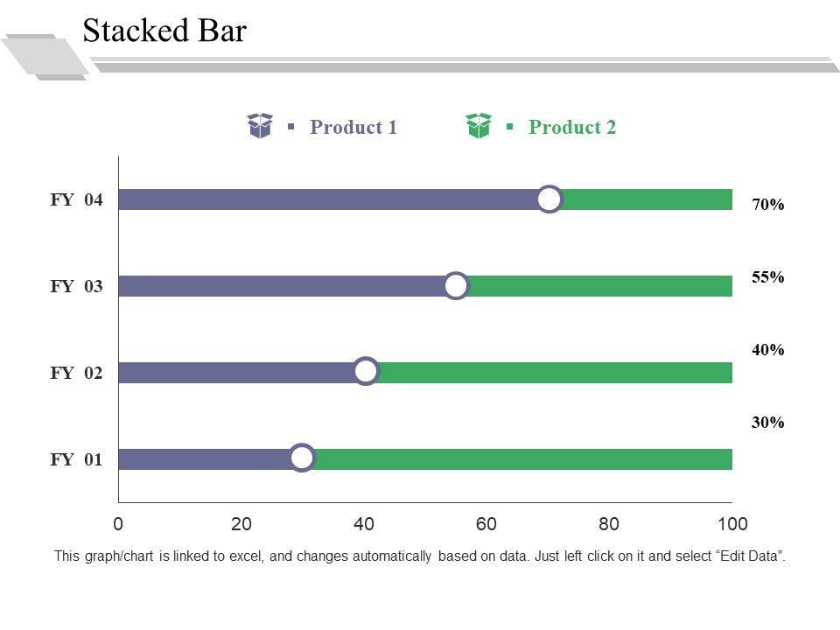This screenshot has width=840, height=630.
Task: Click the FY 02 circle marker
Action: point(367,372)
